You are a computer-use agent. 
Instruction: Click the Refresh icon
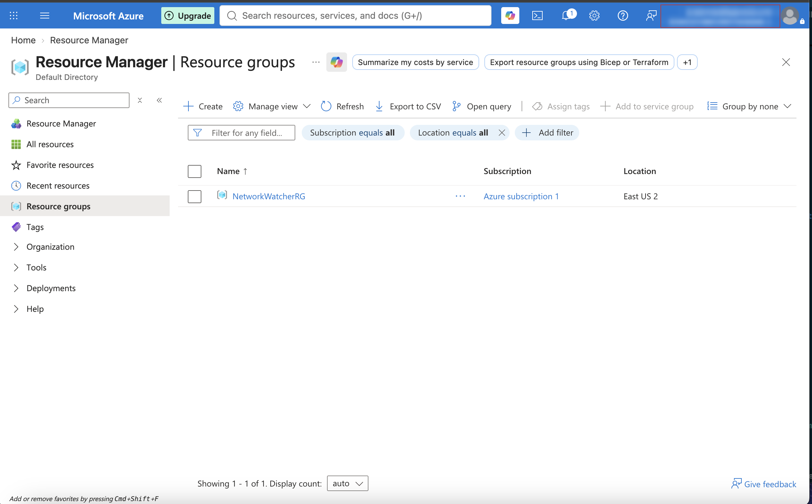(x=326, y=106)
